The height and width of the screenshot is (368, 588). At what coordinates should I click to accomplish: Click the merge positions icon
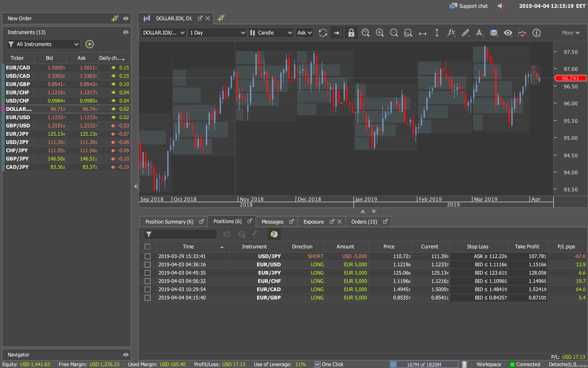click(x=255, y=234)
